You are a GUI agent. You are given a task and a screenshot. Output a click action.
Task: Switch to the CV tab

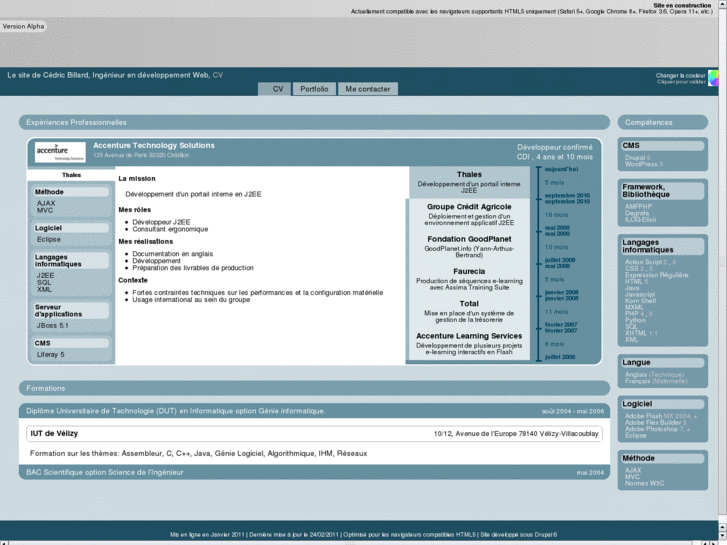(275, 89)
